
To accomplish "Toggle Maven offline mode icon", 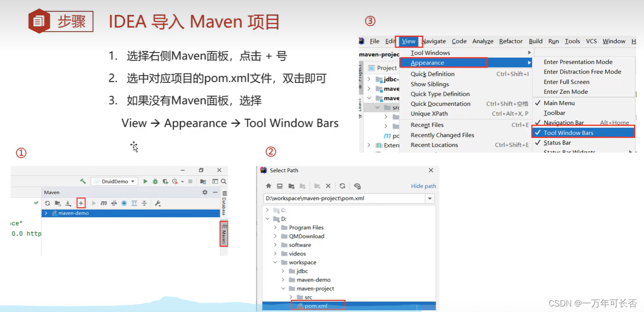I will point(114,203).
